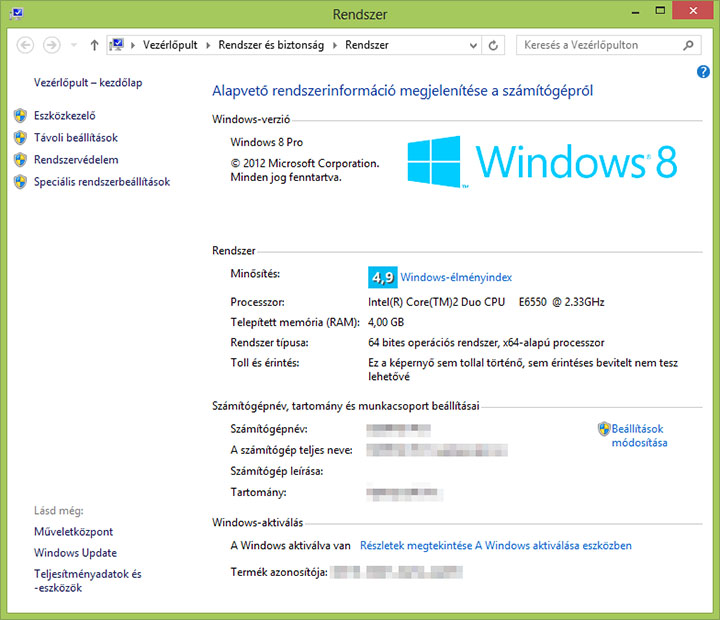This screenshot has height=620, width=720.
Task: Click the refresh icon in the address bar
Action: click(494, 45)
